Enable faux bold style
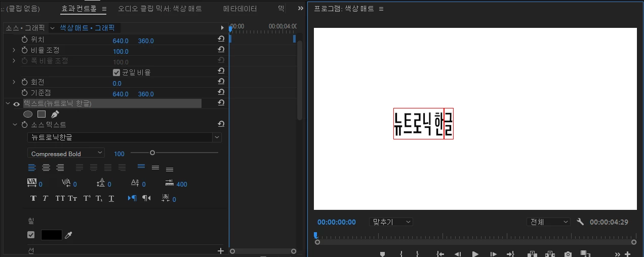This screenshot has width=644, height=257. click(33, 199)
